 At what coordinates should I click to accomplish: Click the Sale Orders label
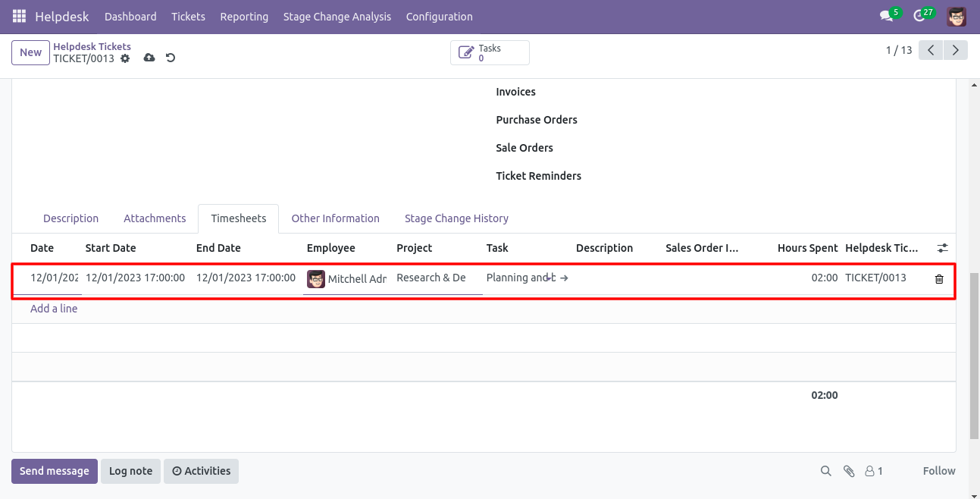[524, 148]
